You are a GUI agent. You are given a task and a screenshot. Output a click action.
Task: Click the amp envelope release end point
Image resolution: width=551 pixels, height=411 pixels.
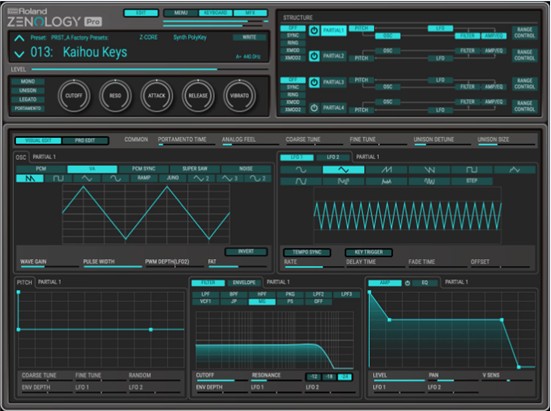tap(519, 367)
